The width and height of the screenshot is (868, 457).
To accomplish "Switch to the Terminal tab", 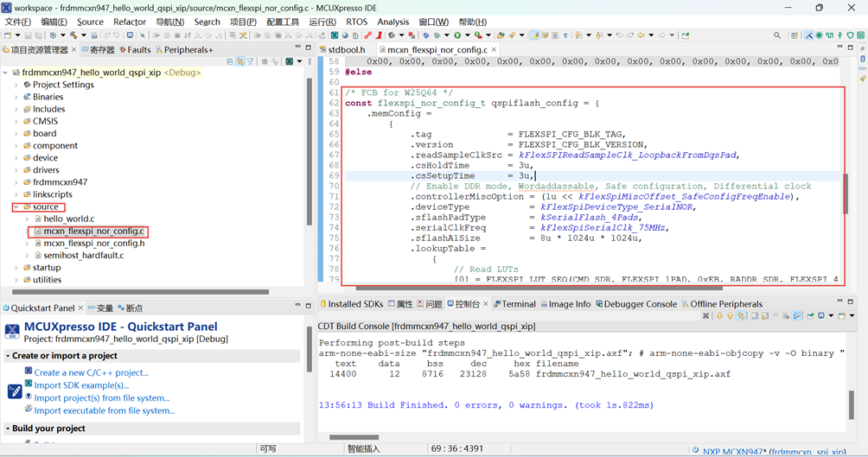I will coord(514,304).
